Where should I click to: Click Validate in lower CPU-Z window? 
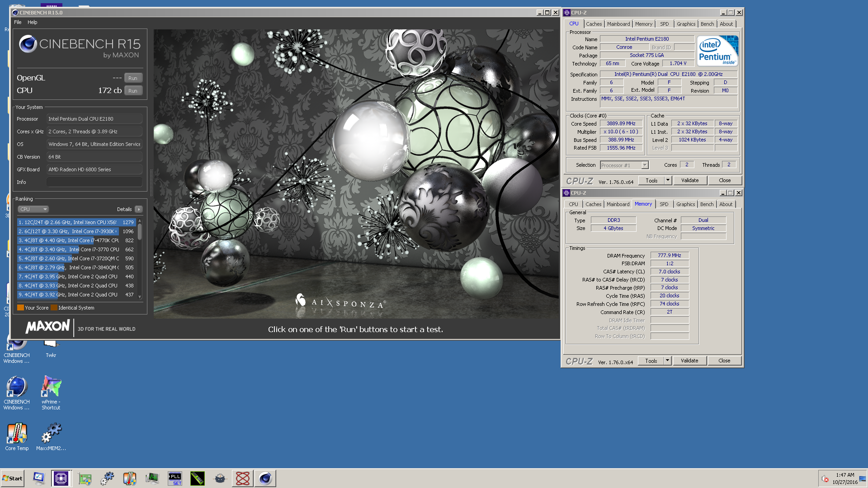689,361
